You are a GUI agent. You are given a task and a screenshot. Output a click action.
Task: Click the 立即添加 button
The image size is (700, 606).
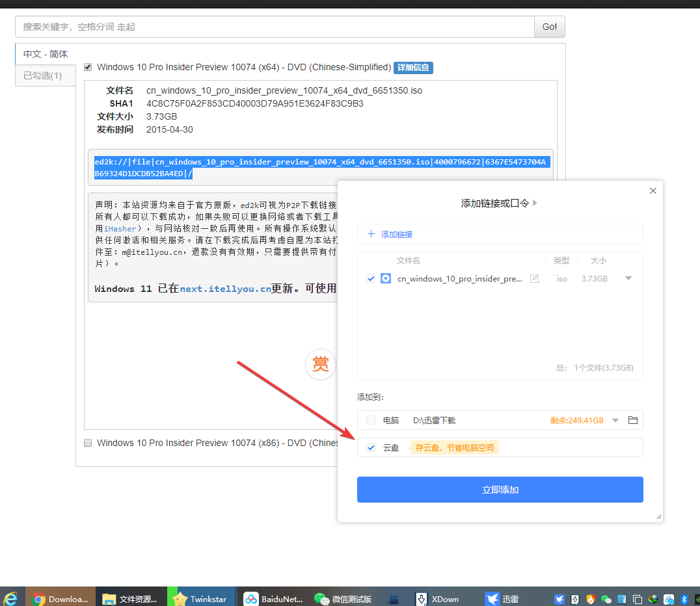(500, 490)
